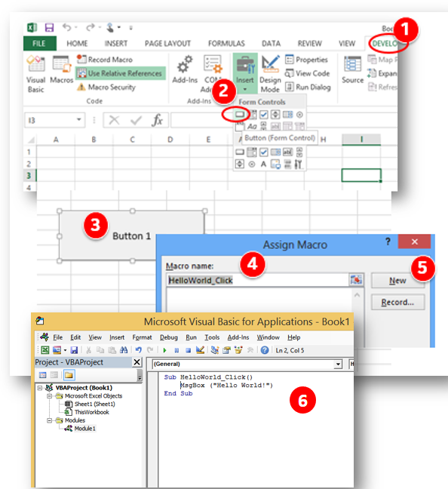This screenshot has height=489, width=448.
Task: Click the Save icon in Excel's quick access toolbar
Action: pos(49,28)
